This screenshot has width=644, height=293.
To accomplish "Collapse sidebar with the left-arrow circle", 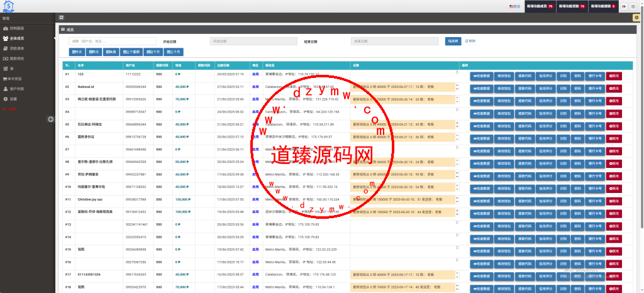I will pyautogui.click(x=50, y=119).
